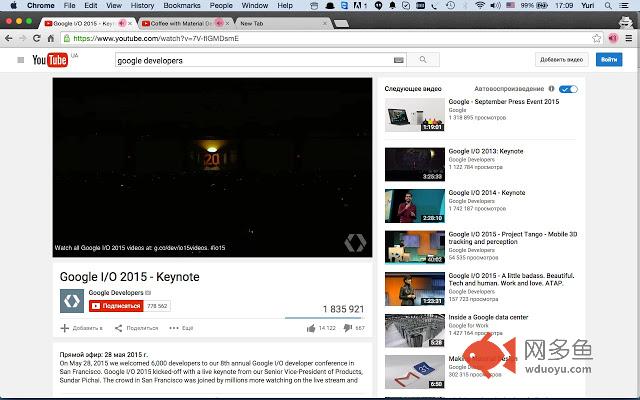
Task: Open the People menu
Action: pyautogui.click(x=221, y=5)
